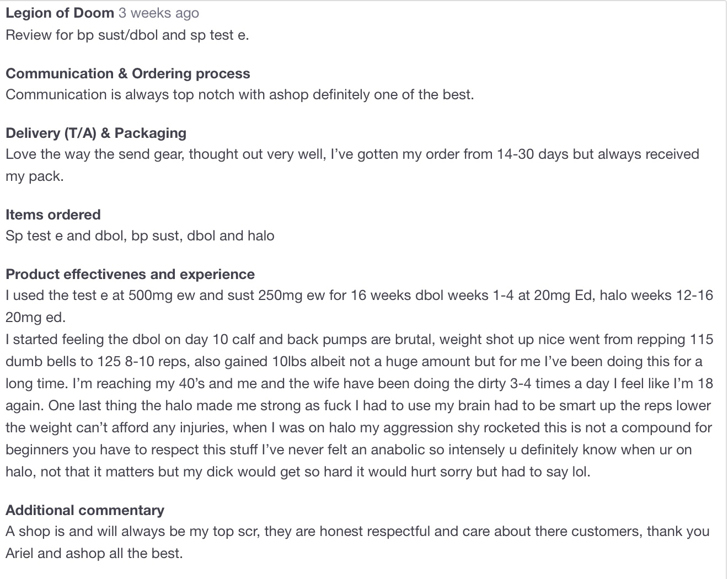Click the "beginners you have to respect" line
This screenshot has height=579, width=728.
point(349,449)
